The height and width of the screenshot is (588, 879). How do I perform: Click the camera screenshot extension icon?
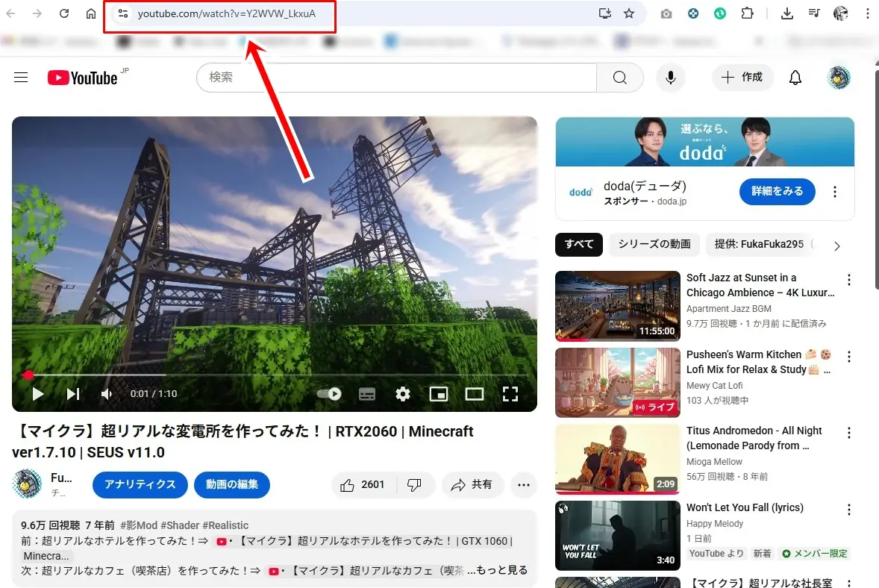point(666,13)
